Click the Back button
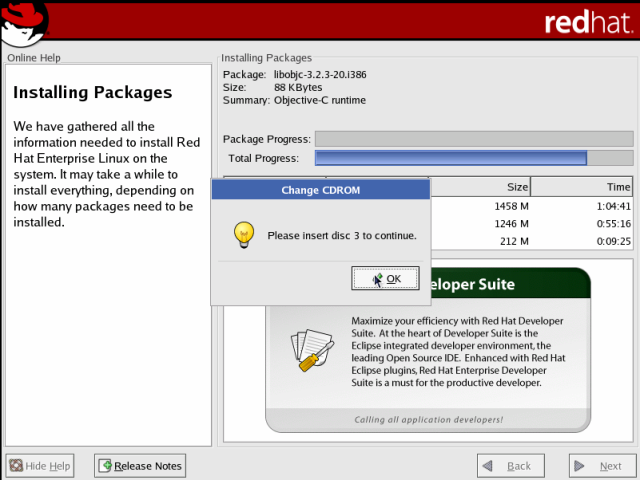This screenshot has height=480, width=640. pos(511,466)
